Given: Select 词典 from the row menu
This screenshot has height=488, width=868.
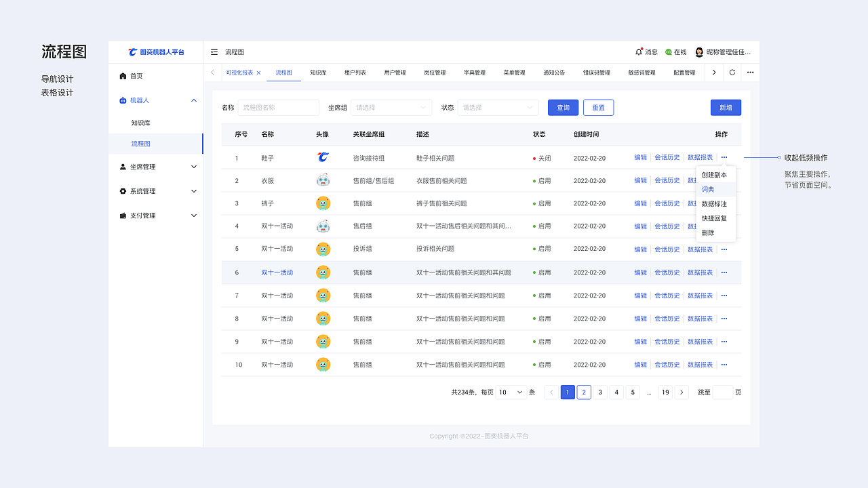Looking at the screenshot, I should click(x=716, y=189).
